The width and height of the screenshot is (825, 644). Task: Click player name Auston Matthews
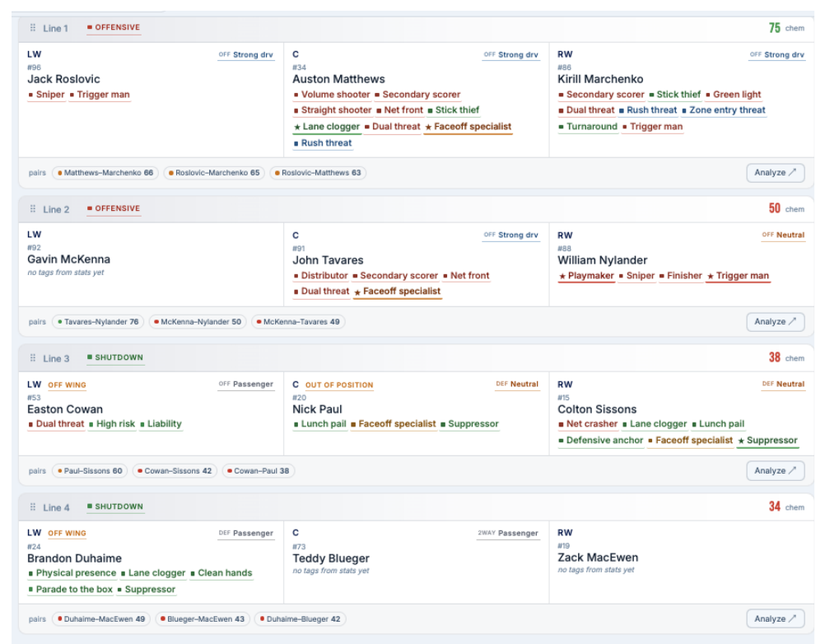(338, 79)
